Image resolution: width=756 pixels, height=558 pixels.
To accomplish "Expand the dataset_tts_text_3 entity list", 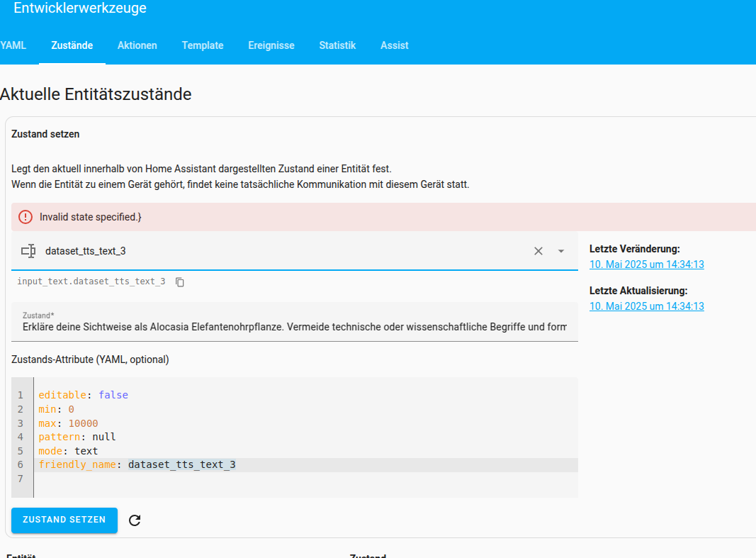I will [560, 251].
